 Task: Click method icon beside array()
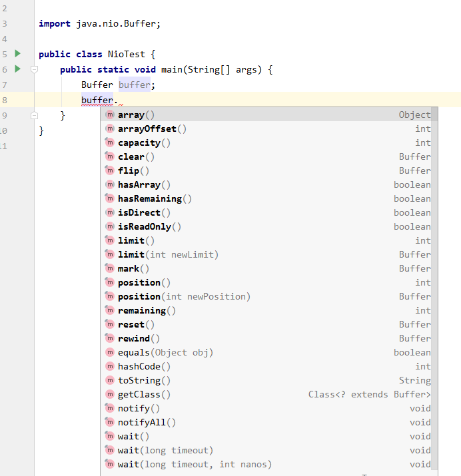(x=110, y=115)
